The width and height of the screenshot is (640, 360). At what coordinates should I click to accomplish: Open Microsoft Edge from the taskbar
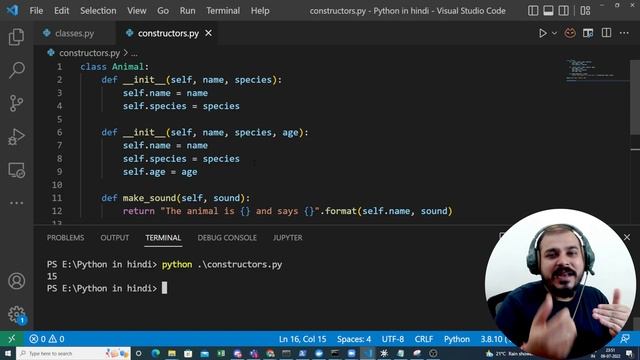pos(156,353)
